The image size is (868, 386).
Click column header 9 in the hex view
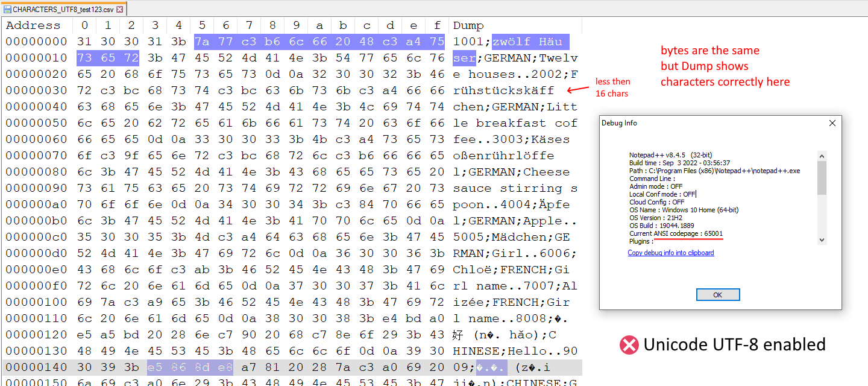click(296, 25)
